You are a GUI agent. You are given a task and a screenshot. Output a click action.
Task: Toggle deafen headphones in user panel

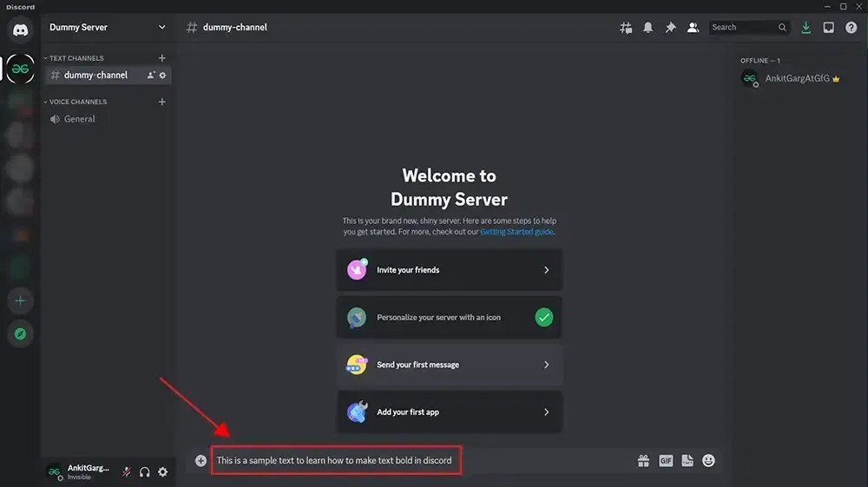pyautogui.click(x=144, y=472)
